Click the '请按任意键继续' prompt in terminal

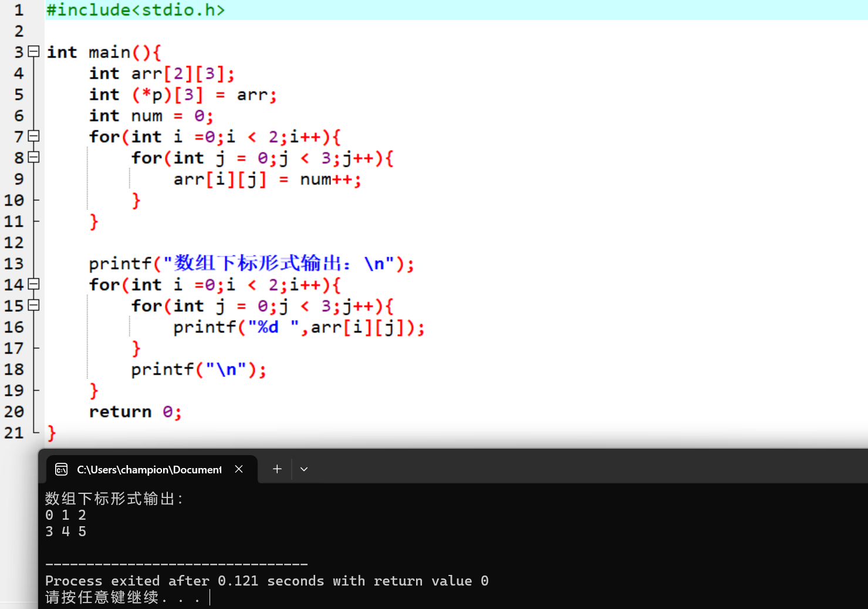[123, 597]
